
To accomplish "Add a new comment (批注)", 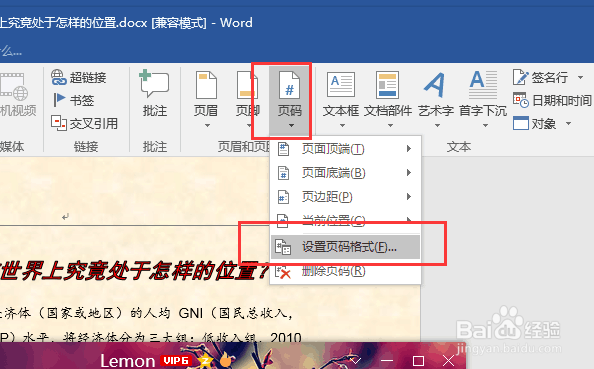I will [155, 95].
